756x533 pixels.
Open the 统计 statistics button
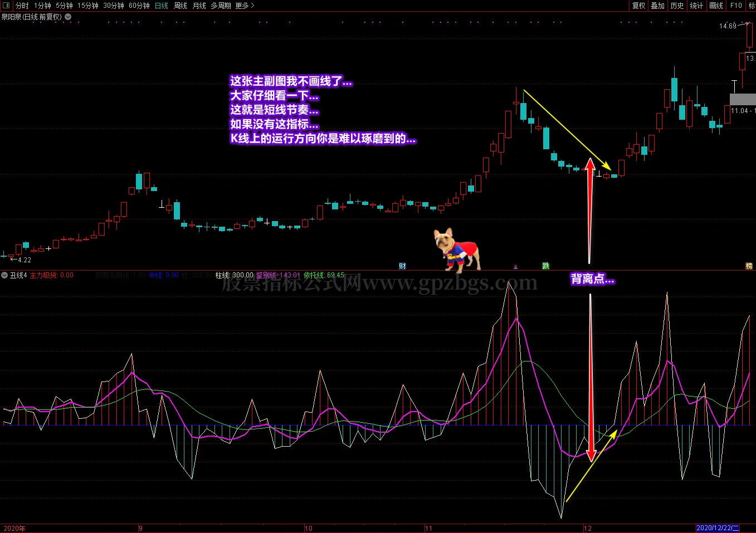pyautogui.click(x=696, y=6)
